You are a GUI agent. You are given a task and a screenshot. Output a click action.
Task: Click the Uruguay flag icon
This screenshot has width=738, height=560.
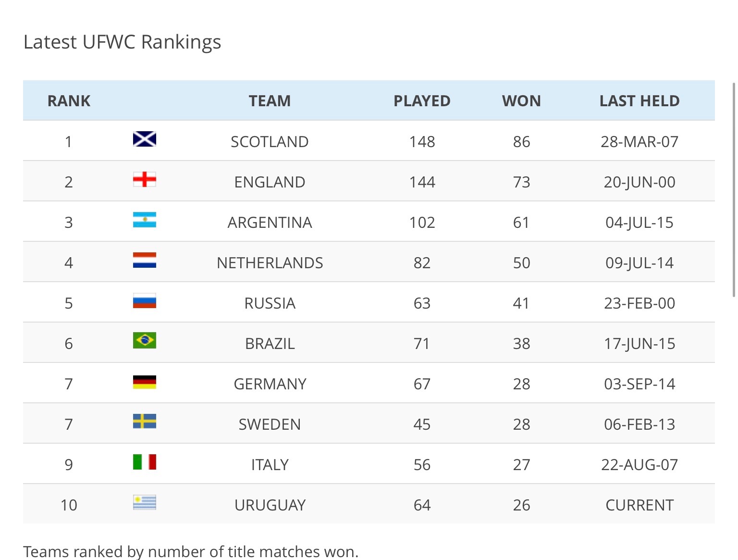point(144,504)
